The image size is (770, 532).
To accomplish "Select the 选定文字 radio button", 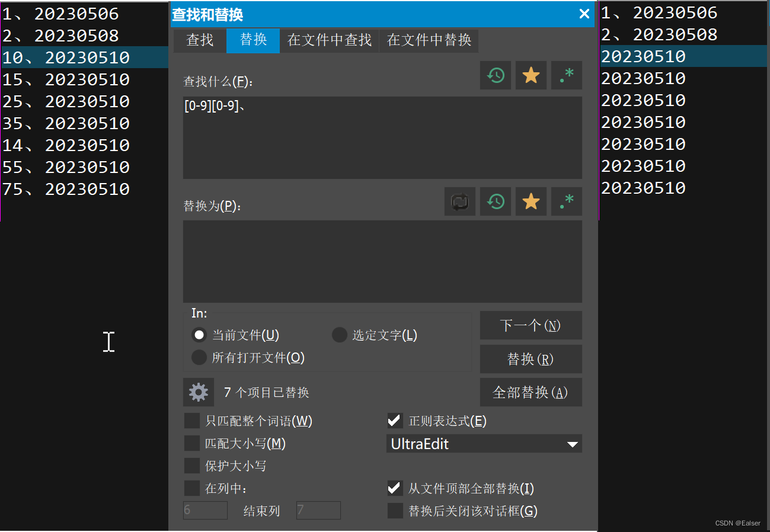I will click(339, 335).
